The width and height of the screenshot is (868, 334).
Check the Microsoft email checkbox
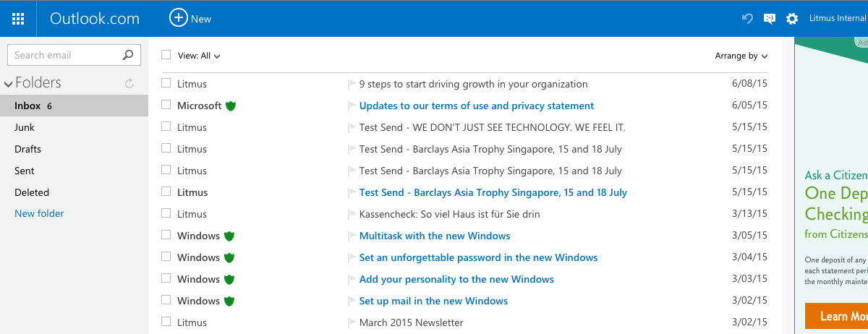coord(166,105)
